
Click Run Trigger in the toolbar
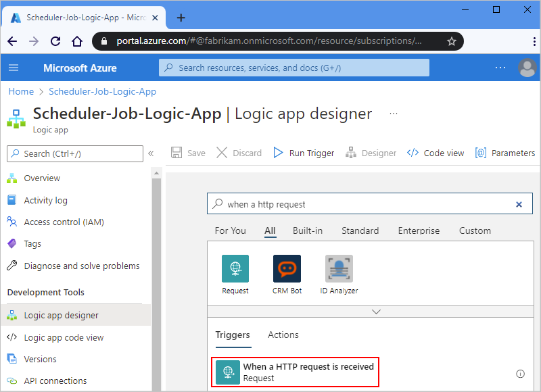304,153
